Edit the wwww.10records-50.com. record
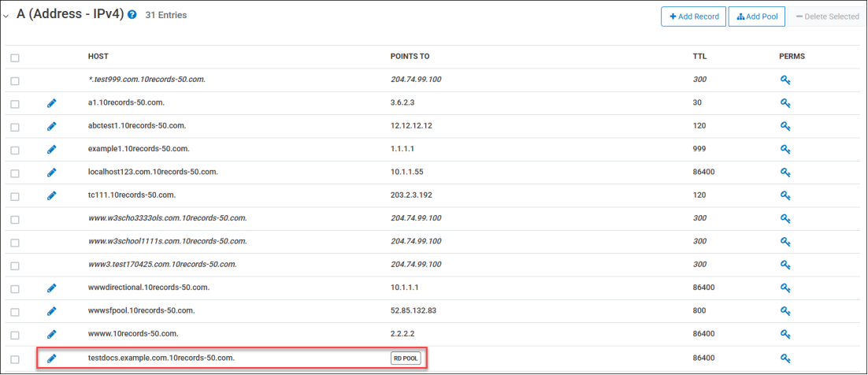The height and width of the screenshot is (375, 868). [x=51, y=334]
